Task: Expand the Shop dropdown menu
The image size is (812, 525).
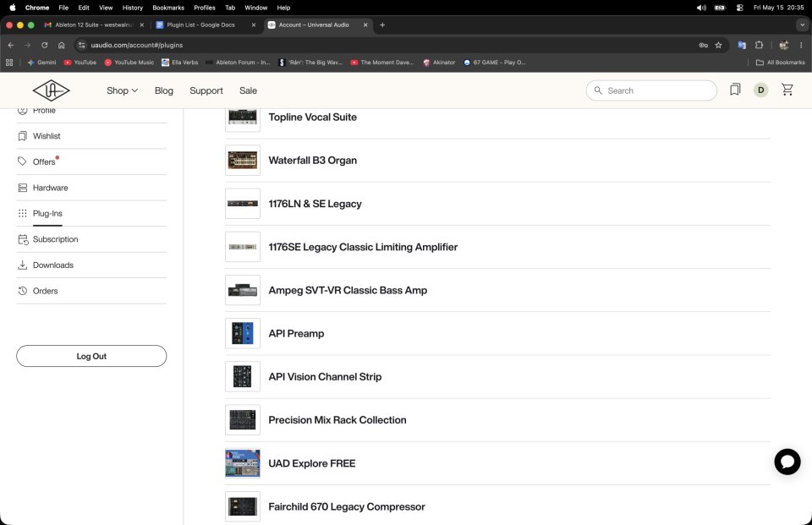Action: (x=122, y=90)
